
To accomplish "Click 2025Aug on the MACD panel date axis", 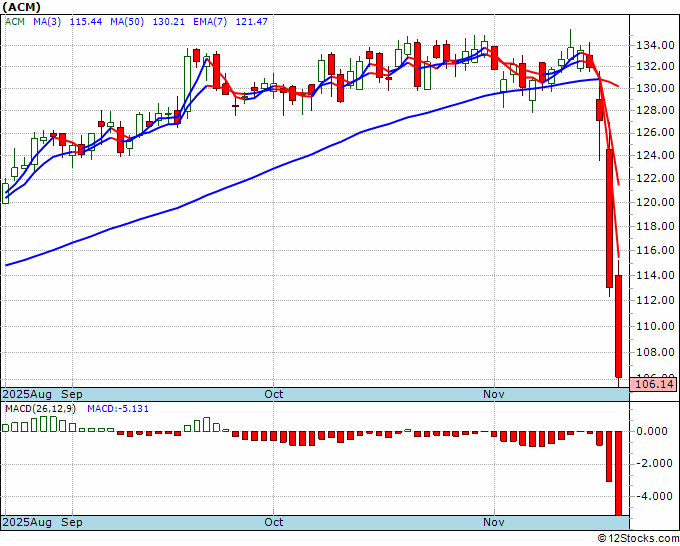I will 27,522.
